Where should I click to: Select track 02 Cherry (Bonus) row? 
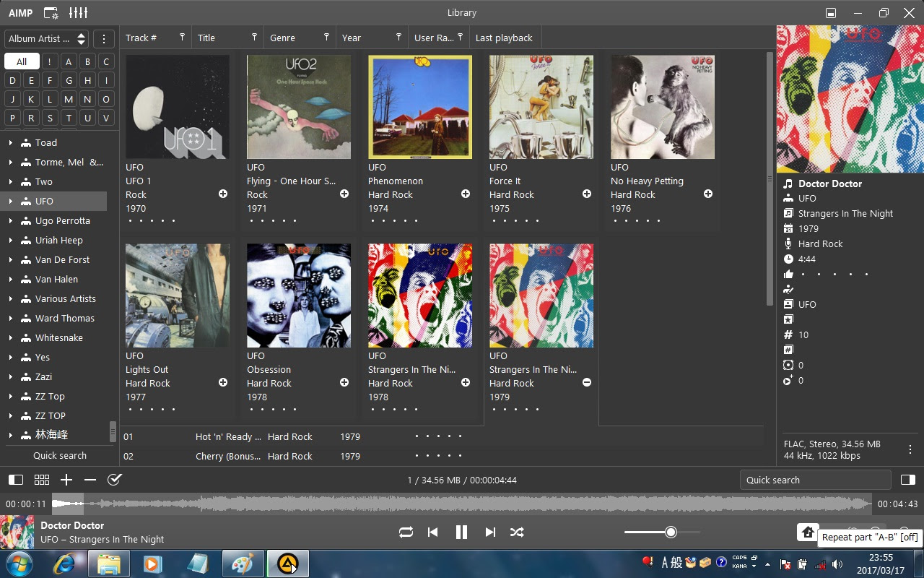pyautogui.click(x=442, y=457)
